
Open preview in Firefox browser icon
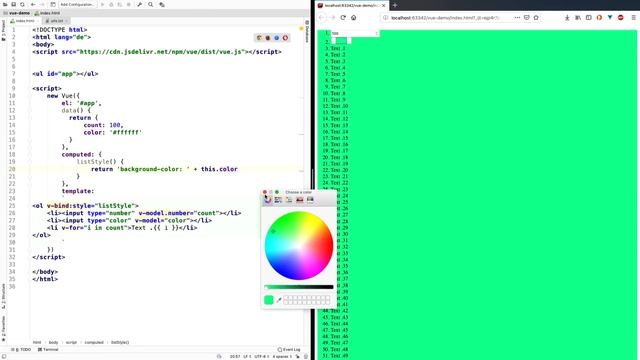[x=268, y=38]
